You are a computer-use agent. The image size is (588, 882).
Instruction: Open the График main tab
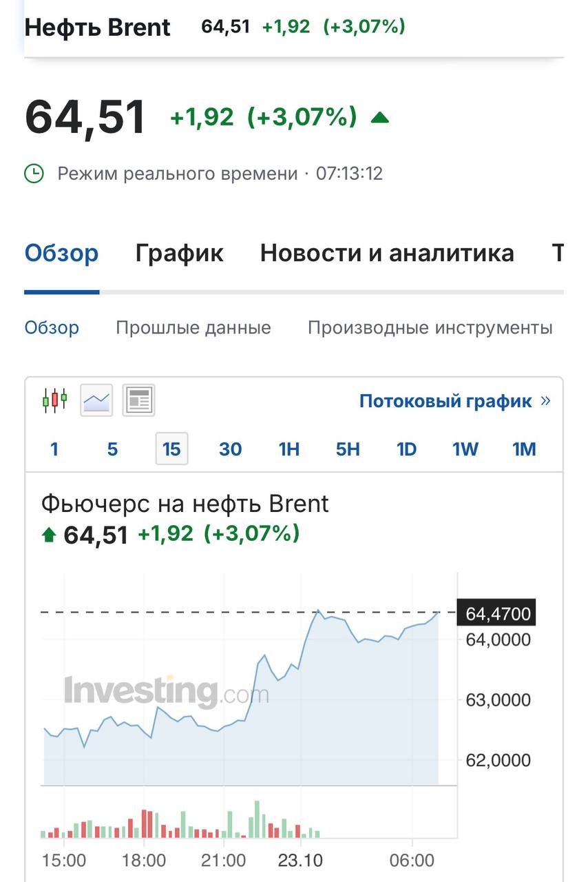[x=179, y=253]
